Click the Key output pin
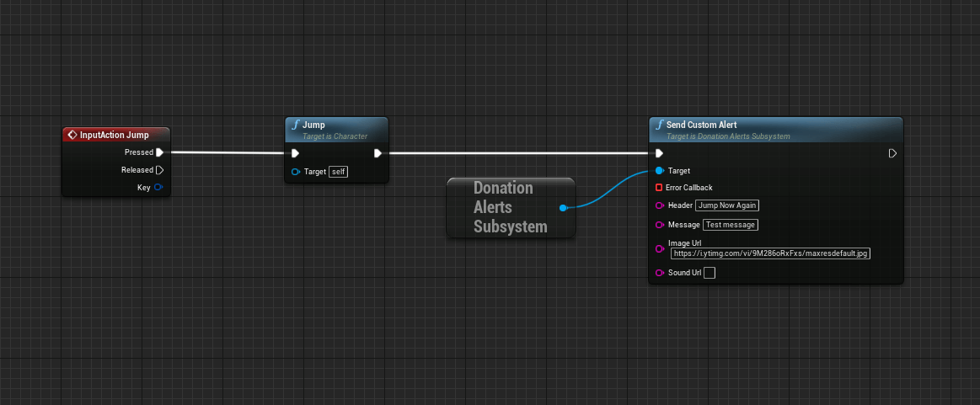The image size is (980, 405). coord(158,187)
